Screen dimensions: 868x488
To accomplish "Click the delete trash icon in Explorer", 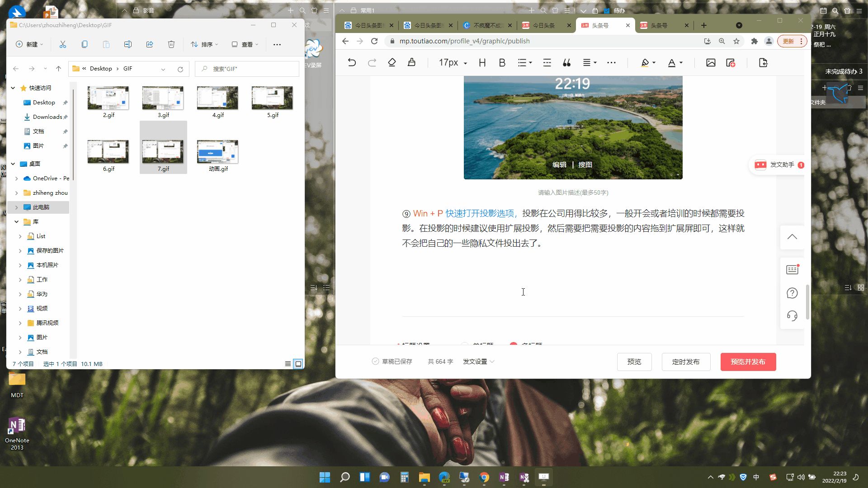I will pyautogui.click(x=171, y=44).
